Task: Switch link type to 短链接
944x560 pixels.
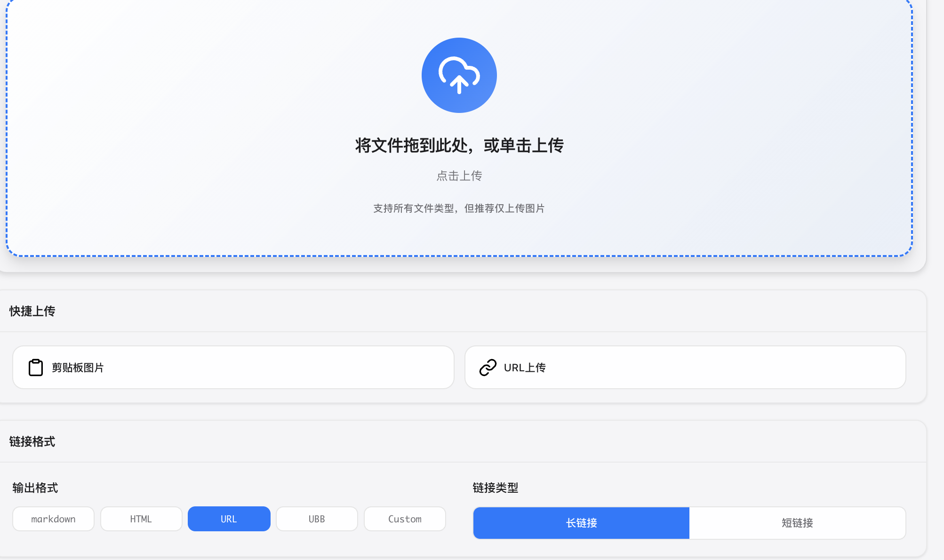Action: 797,523
